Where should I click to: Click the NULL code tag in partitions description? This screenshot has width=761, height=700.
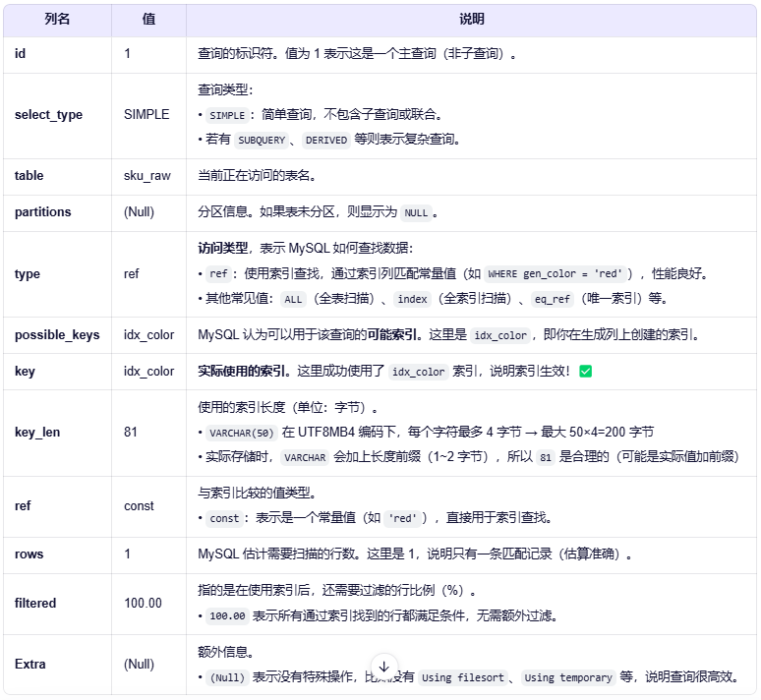(416, 213)
